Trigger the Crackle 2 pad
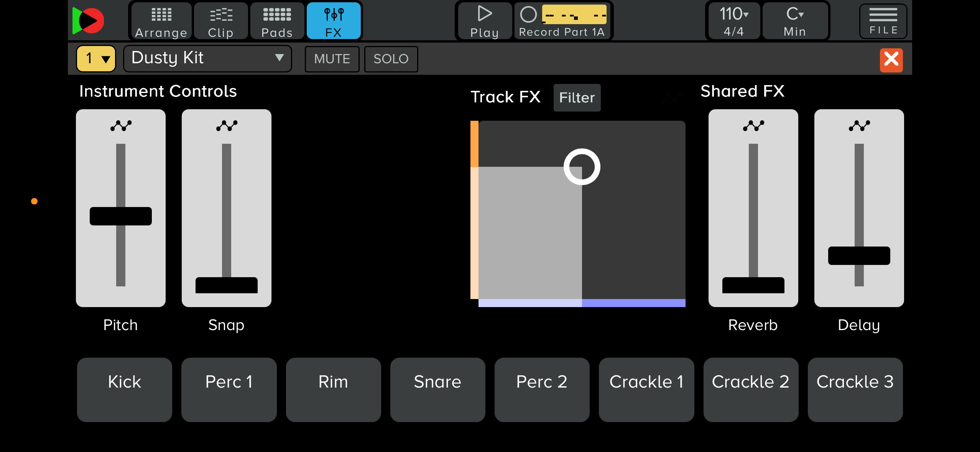Screen dimensions: 980x452 [751, 390]
